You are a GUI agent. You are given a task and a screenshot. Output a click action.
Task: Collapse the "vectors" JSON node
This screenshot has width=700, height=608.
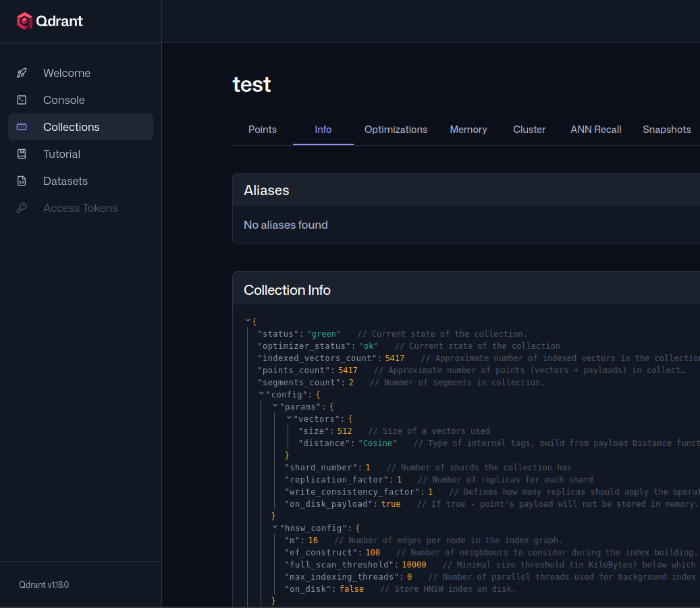tap(289, 418)
